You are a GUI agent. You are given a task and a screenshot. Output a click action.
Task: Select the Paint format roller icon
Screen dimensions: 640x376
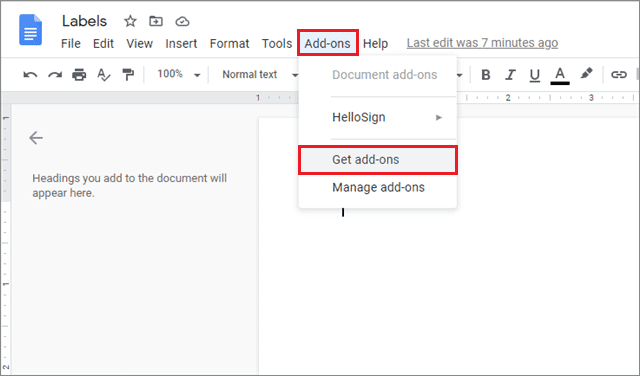pyautogui.click(x=128, y=75)
